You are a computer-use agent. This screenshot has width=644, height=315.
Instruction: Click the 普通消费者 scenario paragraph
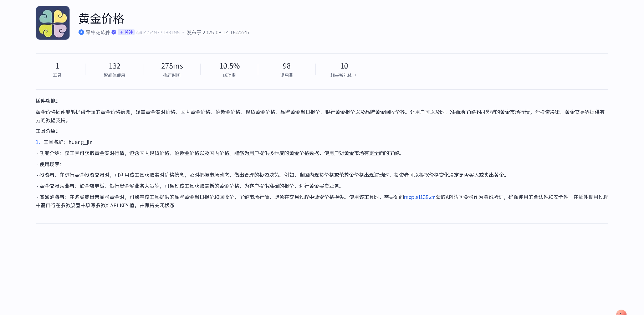pyautogui.click(x=322, y=201)
